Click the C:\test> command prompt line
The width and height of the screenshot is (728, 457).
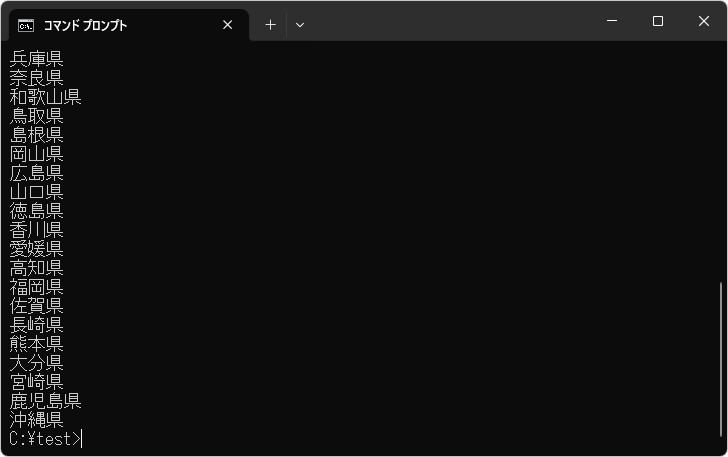45,439
